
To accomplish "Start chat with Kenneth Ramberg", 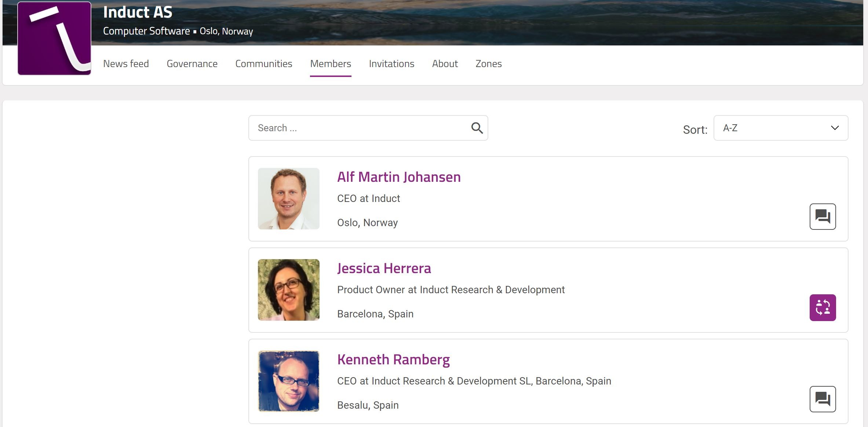I will tap(823, 399).
